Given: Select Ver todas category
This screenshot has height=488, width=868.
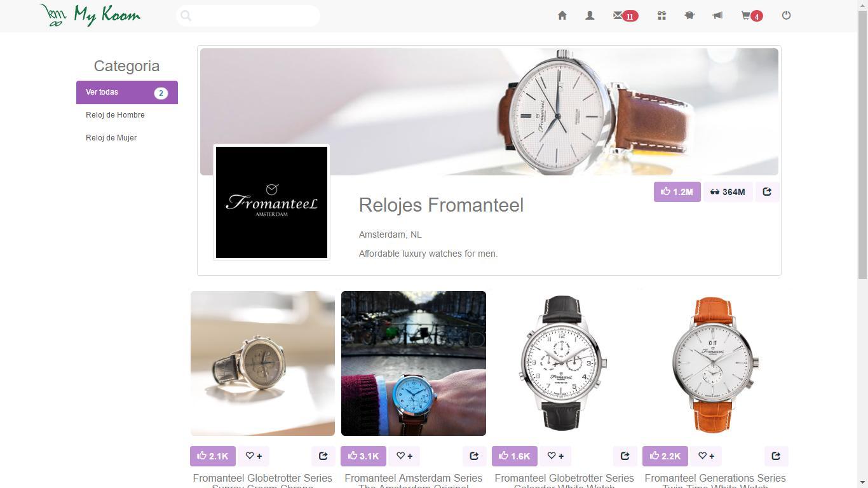Looking at the screenshot, I should pyautogui.click(x=127, y=92).
